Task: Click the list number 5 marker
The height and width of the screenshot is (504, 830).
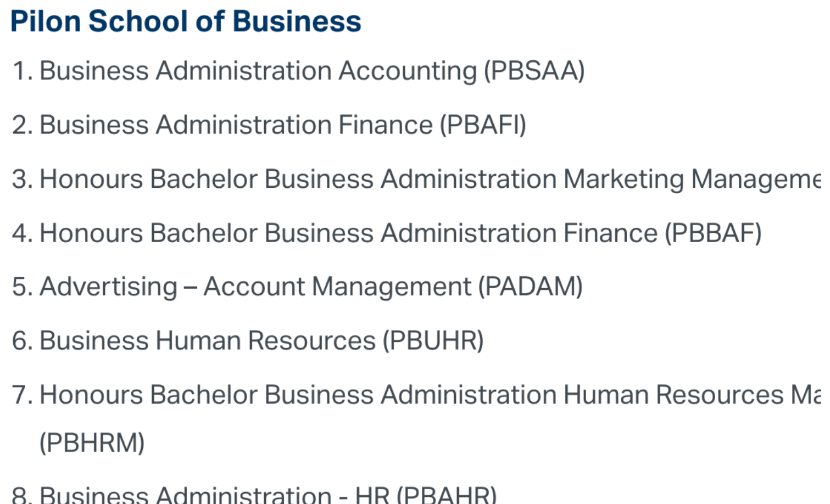Action: [x=21, y=287]
